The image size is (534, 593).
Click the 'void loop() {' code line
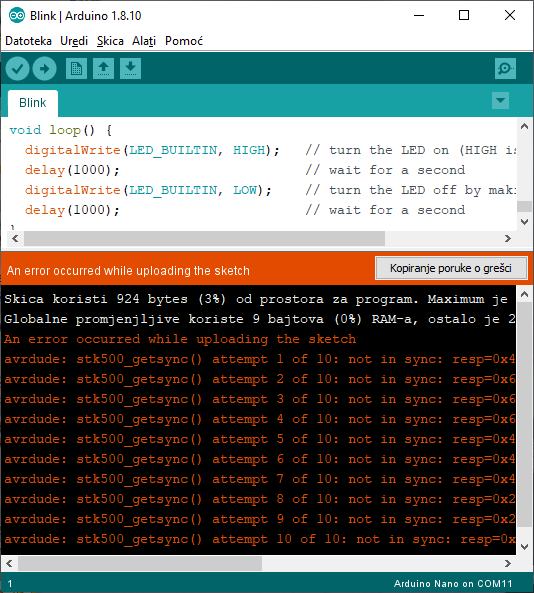(x=61, y=130)
